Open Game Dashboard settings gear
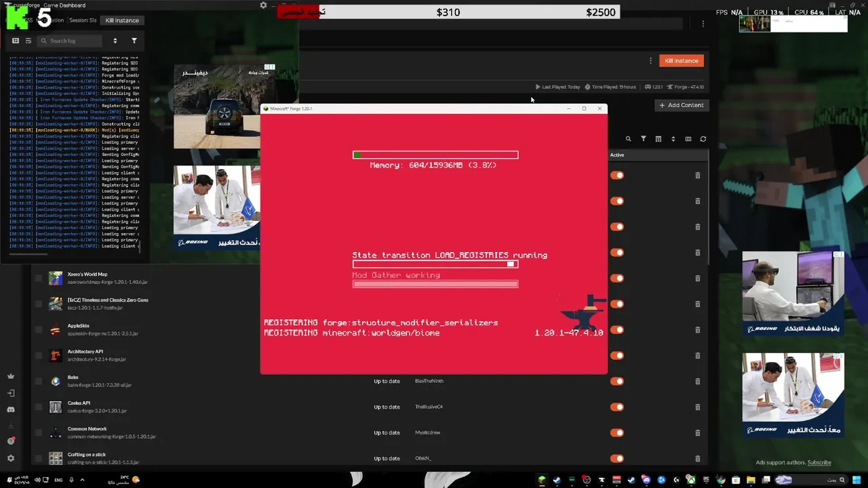Viewport: 868px width, 488px height. click(x=263, y=5)
